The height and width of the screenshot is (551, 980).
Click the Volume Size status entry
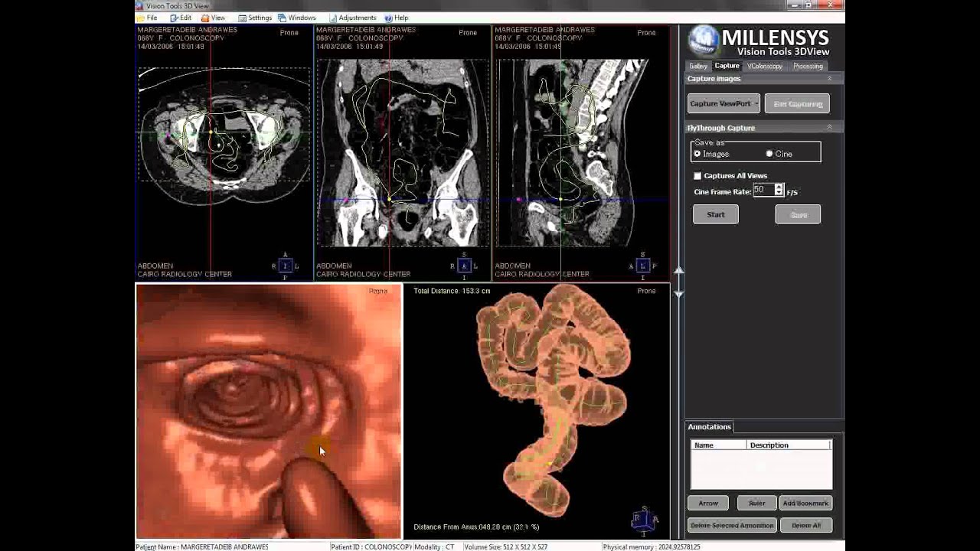pos(506,547)
